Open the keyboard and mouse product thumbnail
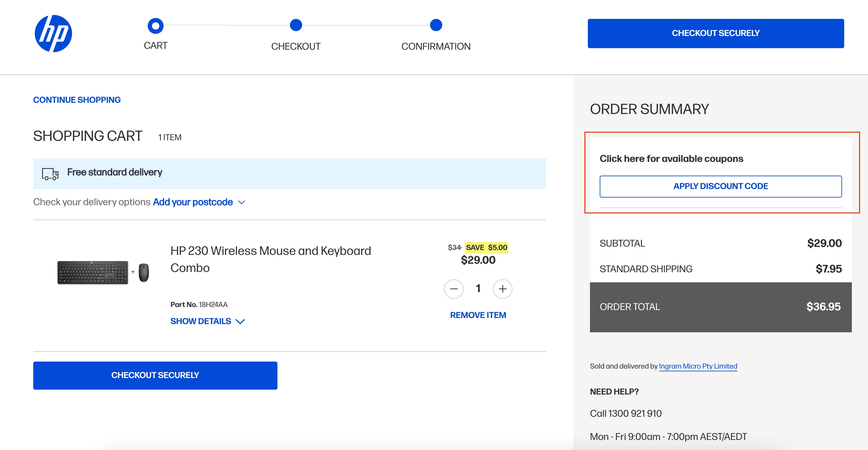The width and height of the screenshot is (868, 450). click(103, 272)
